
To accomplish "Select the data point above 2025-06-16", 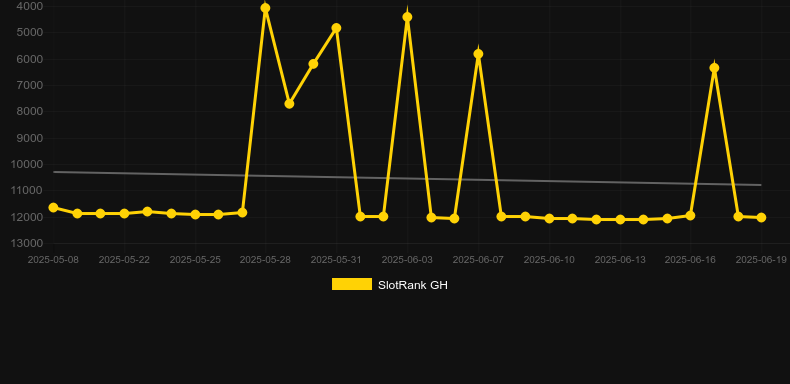I will [x=690, y=216].
